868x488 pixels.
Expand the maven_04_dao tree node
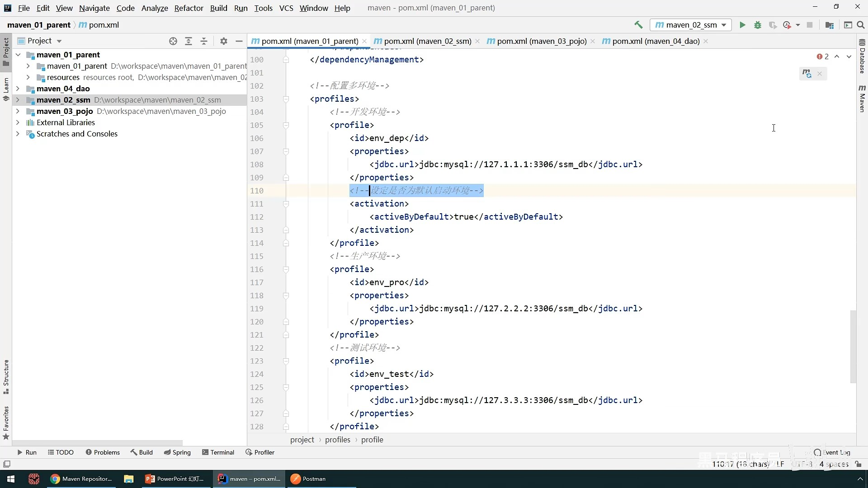tap(18, 89)
